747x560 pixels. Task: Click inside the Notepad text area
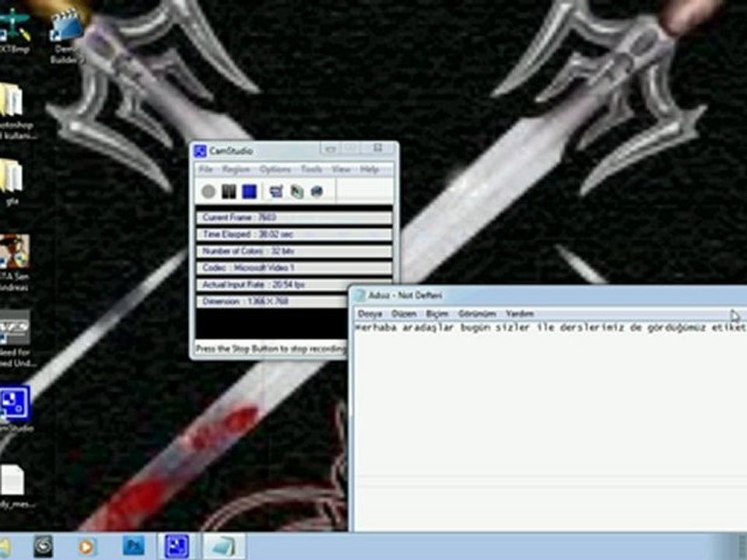(x=550, y=426)
